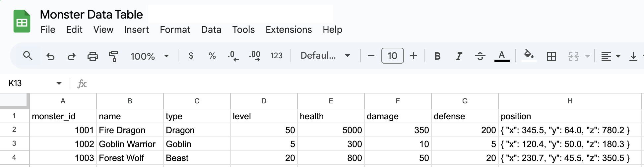Open the Google Sheets home icon

22,22
